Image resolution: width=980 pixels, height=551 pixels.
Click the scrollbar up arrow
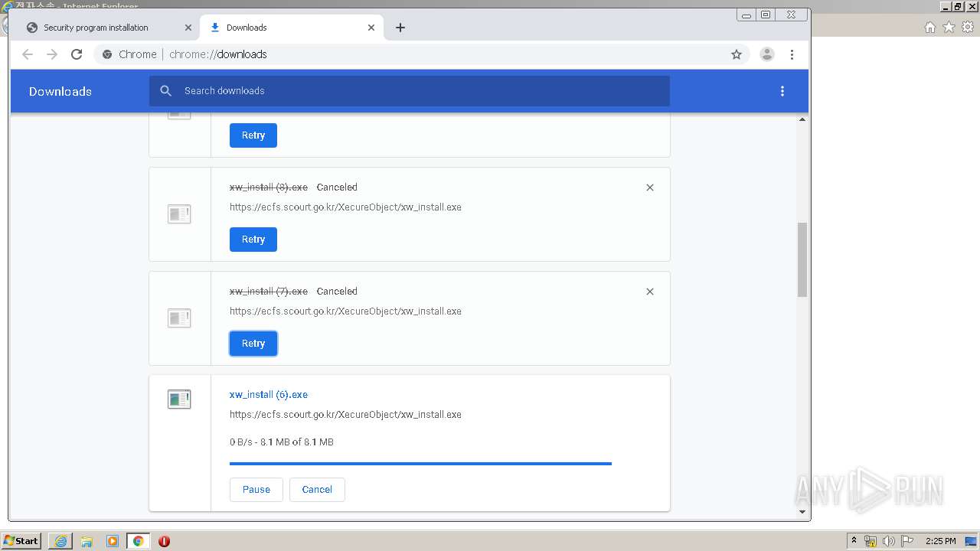coord(802,119)
